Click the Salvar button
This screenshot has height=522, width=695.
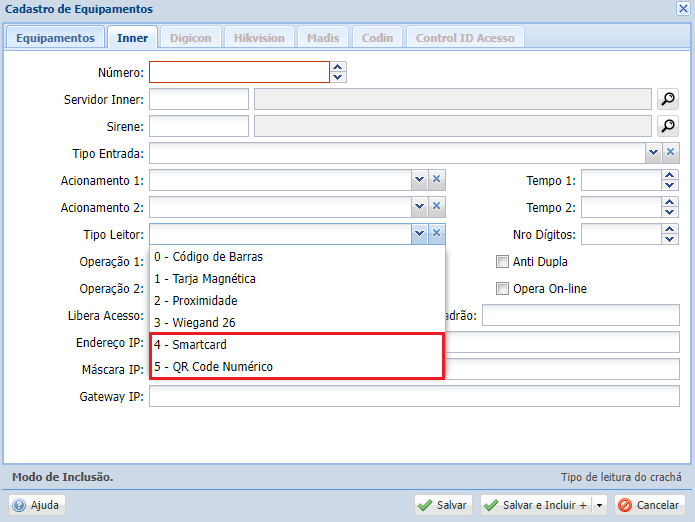pos(443,505)
